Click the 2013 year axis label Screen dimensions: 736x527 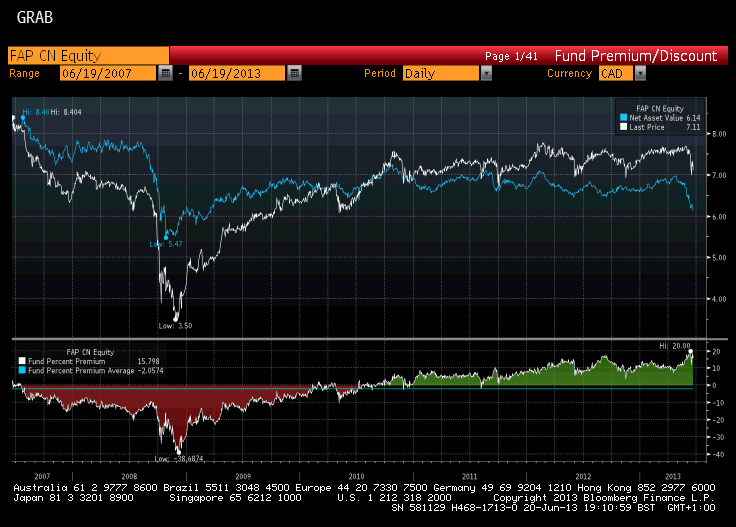click(x=673, y=476)
